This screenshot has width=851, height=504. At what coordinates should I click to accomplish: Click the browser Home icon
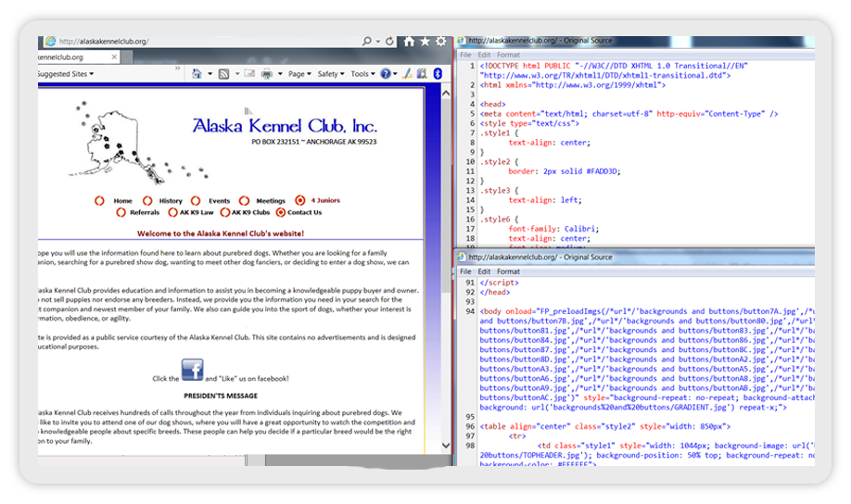point(409,42)
